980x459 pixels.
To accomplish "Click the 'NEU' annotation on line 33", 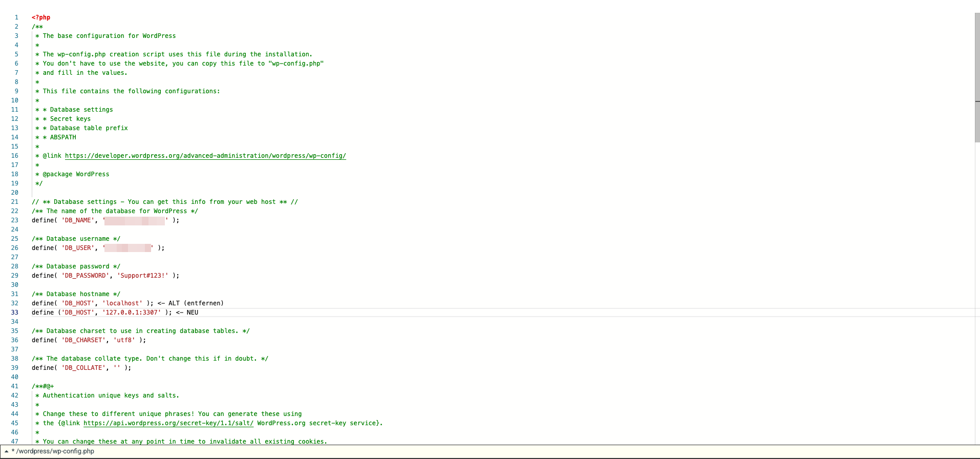I will click(x=192, y=312).
